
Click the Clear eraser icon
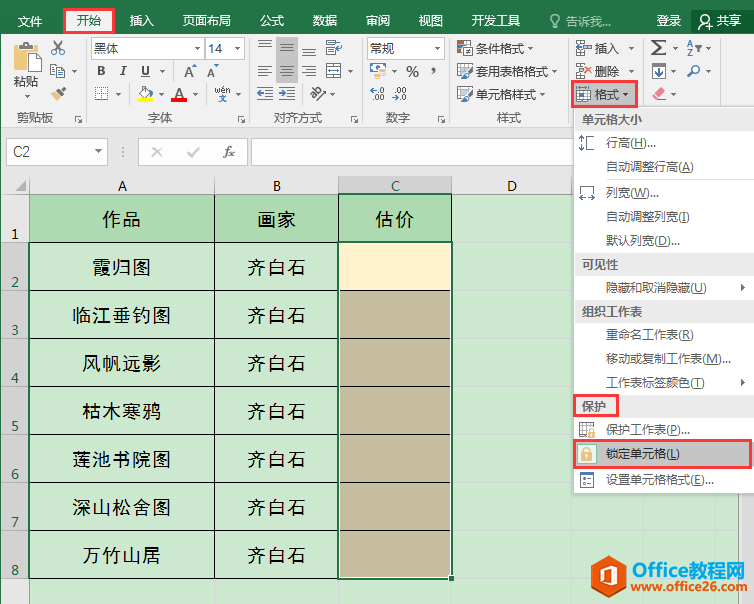[x=659, y=94]
